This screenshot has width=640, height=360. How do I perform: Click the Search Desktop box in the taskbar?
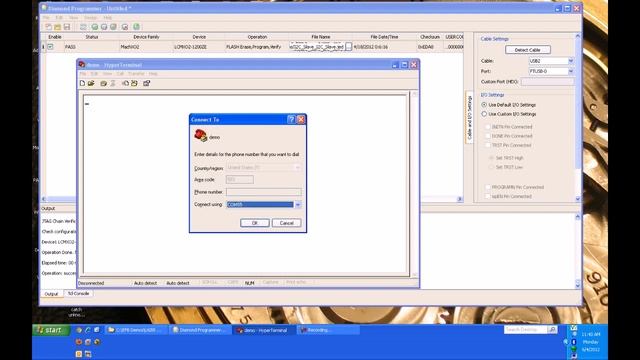tap(526, 329)
